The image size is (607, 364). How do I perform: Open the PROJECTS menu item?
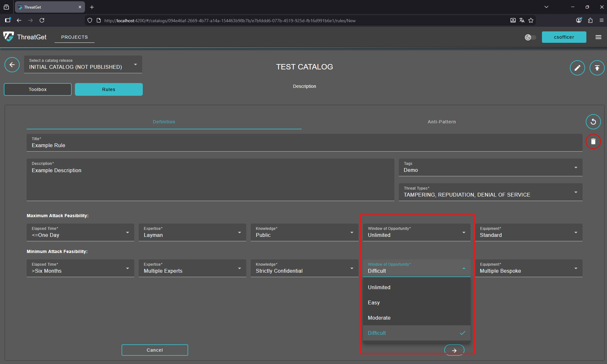[x=75, y=37]
